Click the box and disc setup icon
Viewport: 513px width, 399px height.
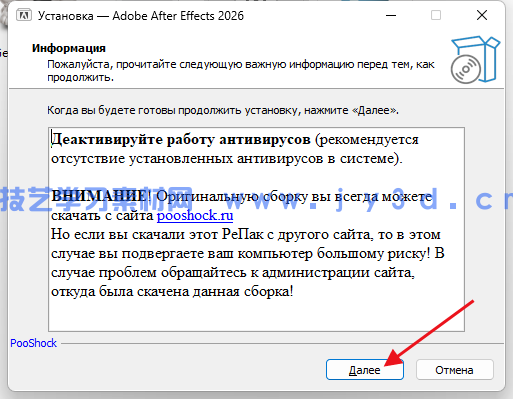point(475,60)
